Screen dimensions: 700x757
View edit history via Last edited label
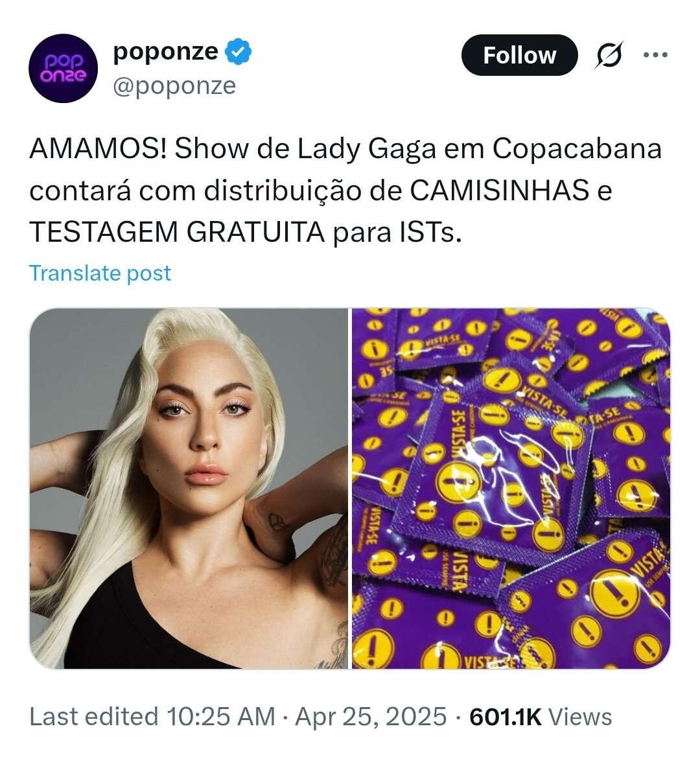[x=94, y=716]
